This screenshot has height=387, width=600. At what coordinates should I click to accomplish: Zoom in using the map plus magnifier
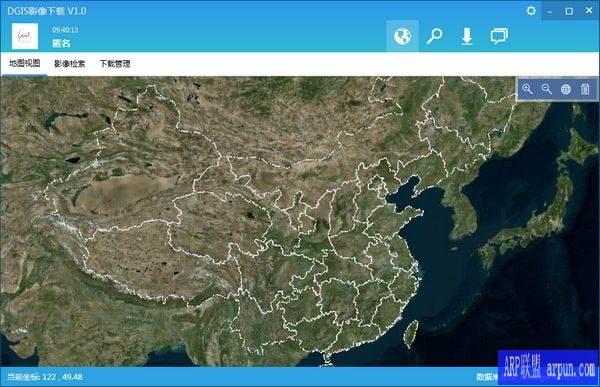[x=527, y=89]
